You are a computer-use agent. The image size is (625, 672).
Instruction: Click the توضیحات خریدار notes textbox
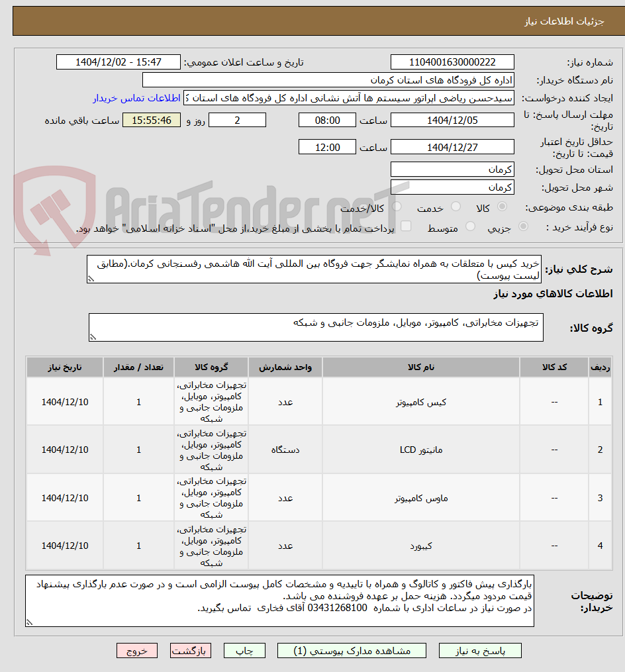tap(279, 601)
